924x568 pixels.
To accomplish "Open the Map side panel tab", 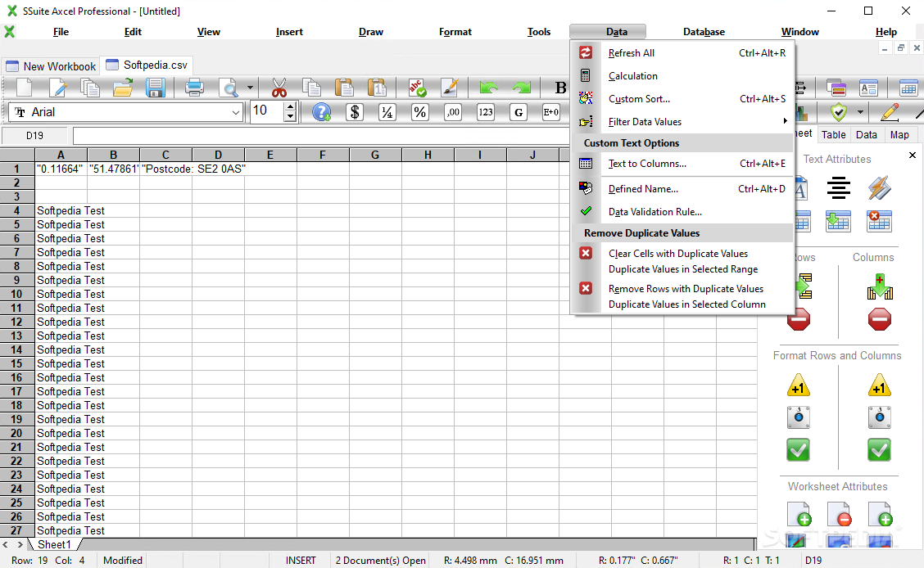I will [899, 135].
